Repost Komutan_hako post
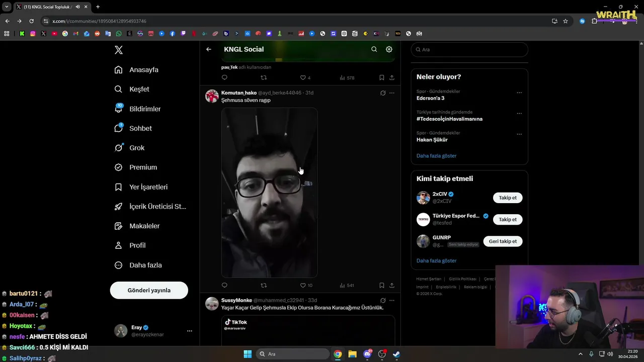 click(264, 285)
